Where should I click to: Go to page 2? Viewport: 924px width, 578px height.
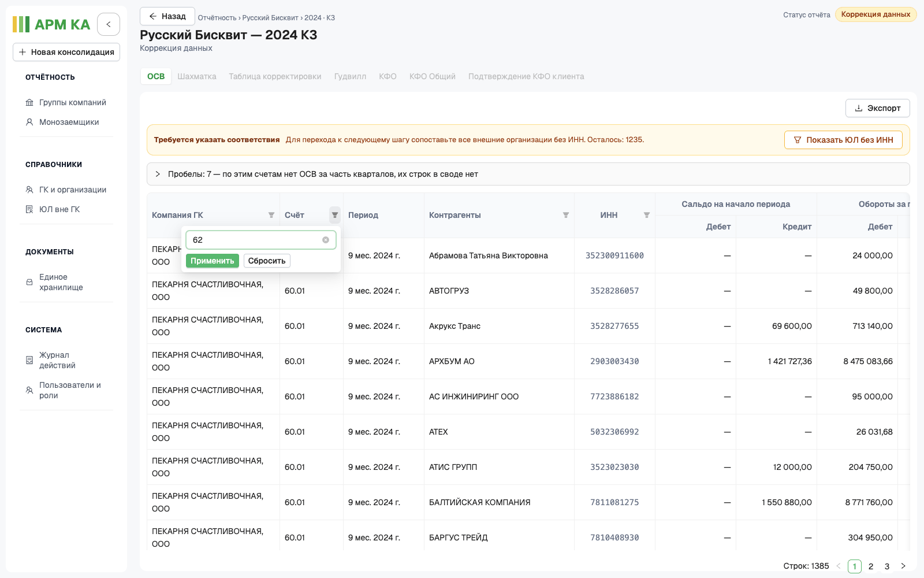[871, 566]
